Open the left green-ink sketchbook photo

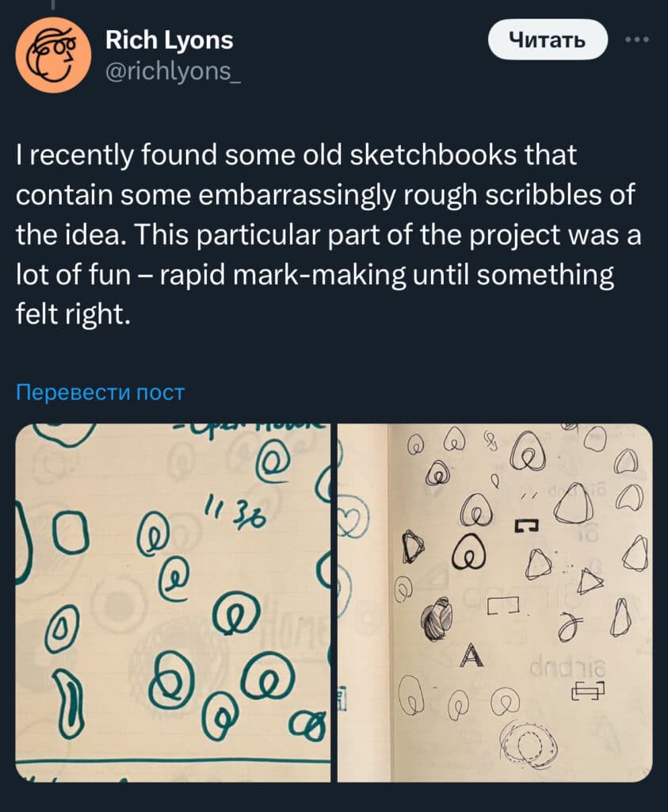[x=173, y=603]
